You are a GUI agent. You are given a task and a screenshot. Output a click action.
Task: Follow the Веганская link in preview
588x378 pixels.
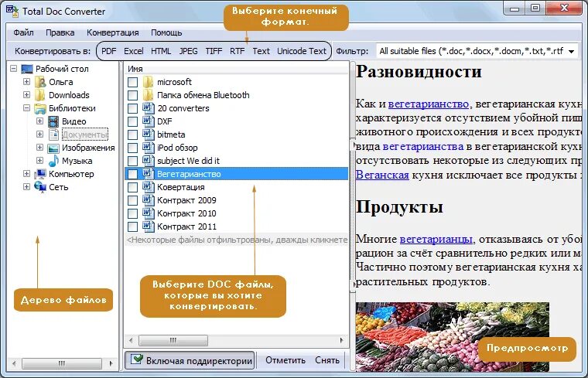click(x=382, y=175)
